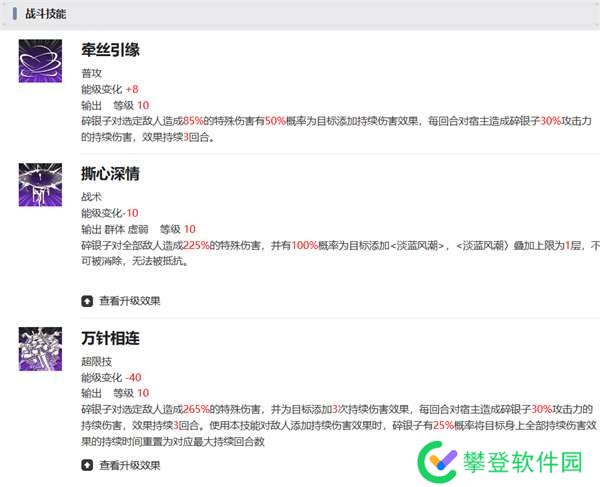Image resolution: width=600 pixels, height=487 pixels.
Task: Open the 万针相连 skill title
Action: tap(110, 338)
